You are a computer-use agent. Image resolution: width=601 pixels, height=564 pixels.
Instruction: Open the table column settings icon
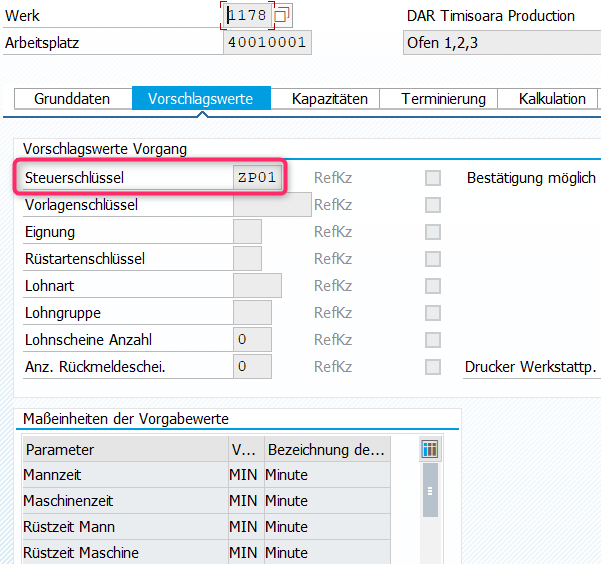[x=430, y=449]
